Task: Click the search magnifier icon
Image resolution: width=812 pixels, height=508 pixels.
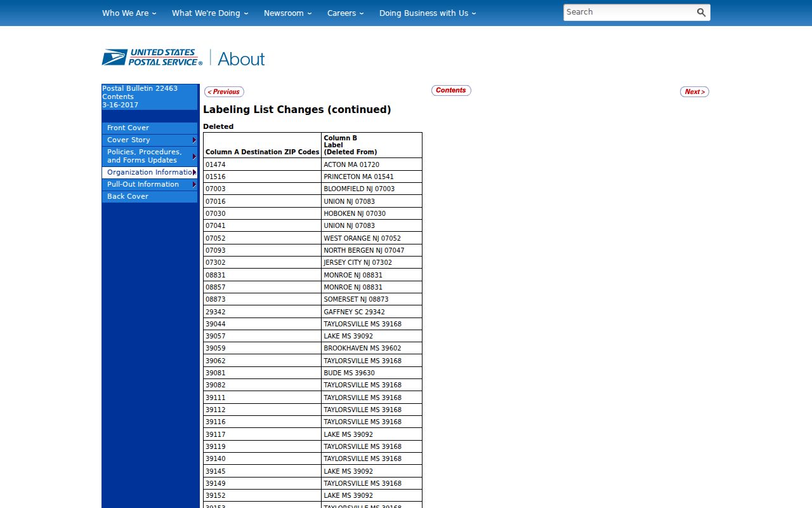Action: pyautogui.click(x=701, y=13)
